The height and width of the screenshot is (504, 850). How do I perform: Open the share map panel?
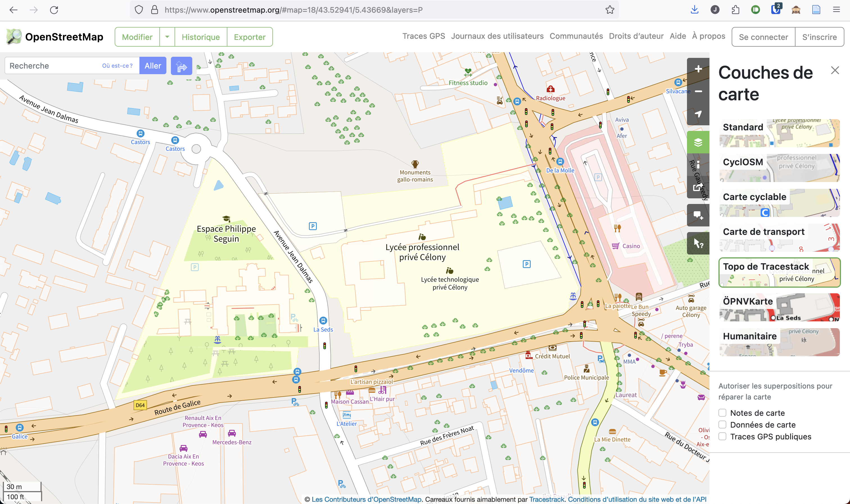(x=698, y=187)
